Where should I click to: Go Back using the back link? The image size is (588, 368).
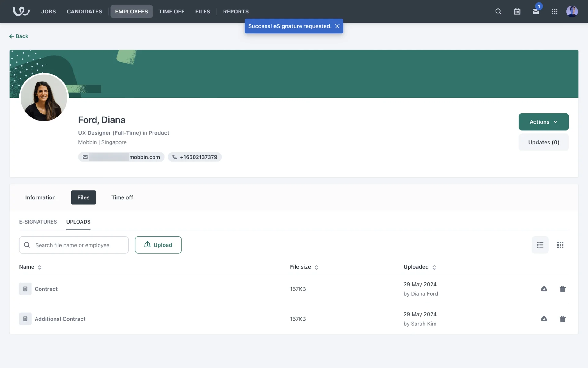pos(19,36)
